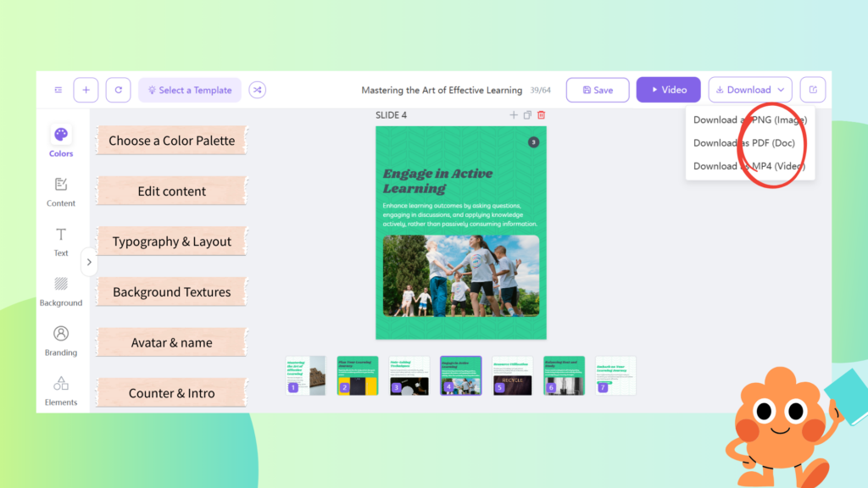The width and height of the screenshot is (868, 488).
Task: Click the share export icon
Action: [x=813, y=90]
